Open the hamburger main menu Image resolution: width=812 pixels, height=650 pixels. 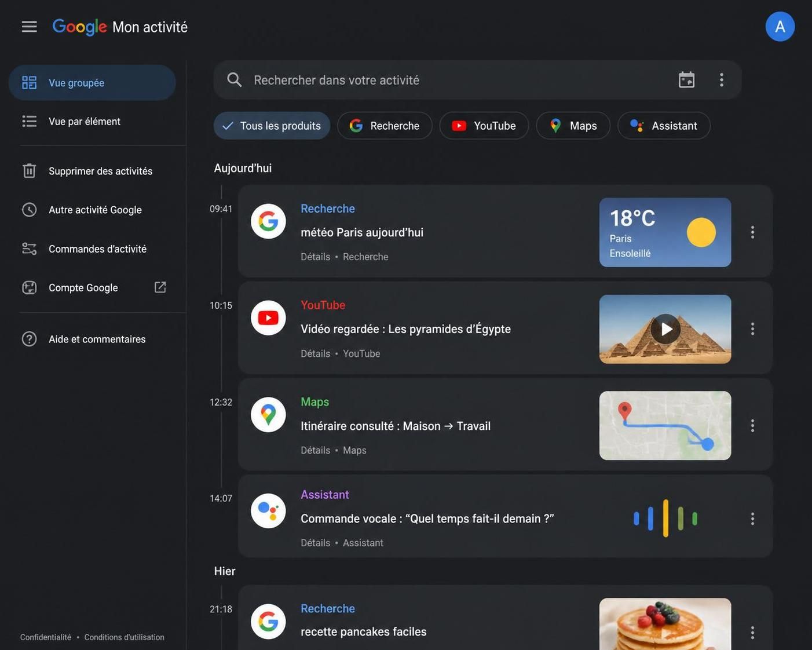coord(30,27)
